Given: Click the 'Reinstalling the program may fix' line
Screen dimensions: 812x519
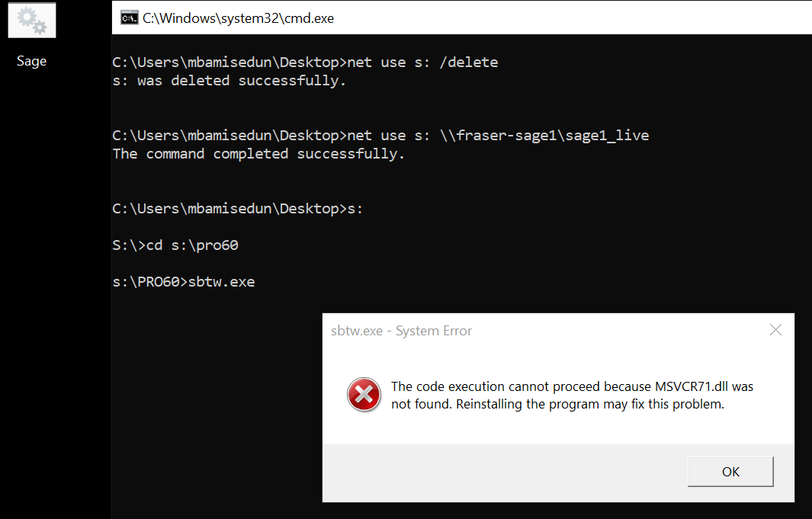Looking at the screenshot, I should [558, 404].
